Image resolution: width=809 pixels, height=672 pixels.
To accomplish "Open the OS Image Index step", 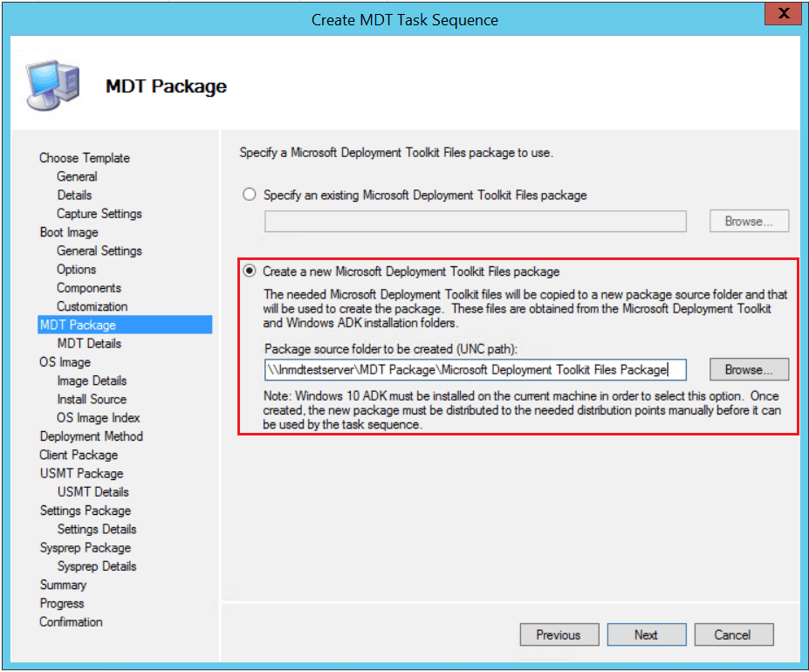I will 99,418.
